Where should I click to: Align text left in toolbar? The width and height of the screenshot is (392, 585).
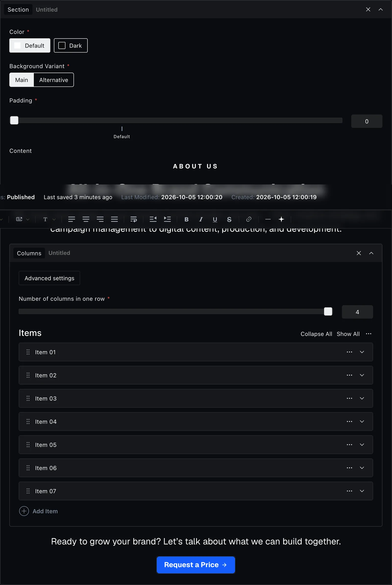tap(72, 219)
